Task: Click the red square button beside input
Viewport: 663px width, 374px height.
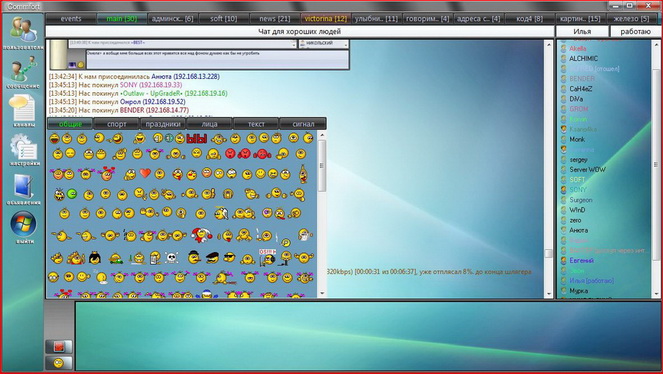Action: (x=59, y=347)
